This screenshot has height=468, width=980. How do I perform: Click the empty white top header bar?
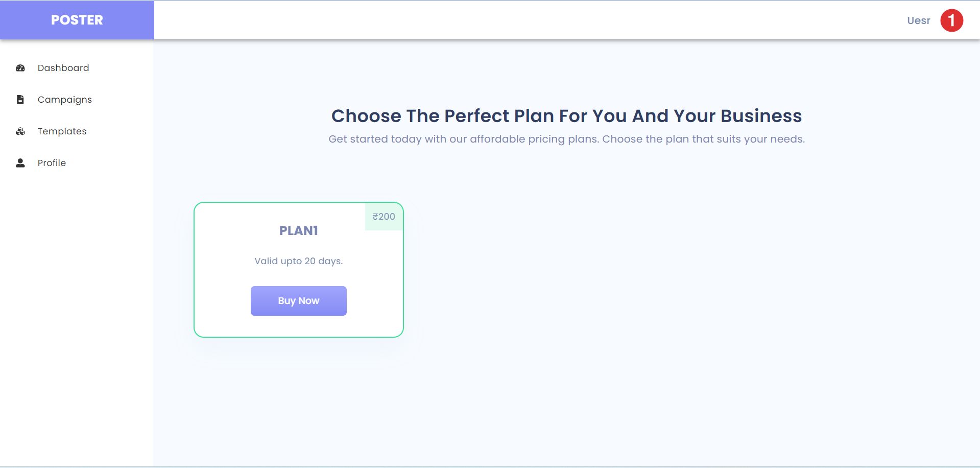511,20
